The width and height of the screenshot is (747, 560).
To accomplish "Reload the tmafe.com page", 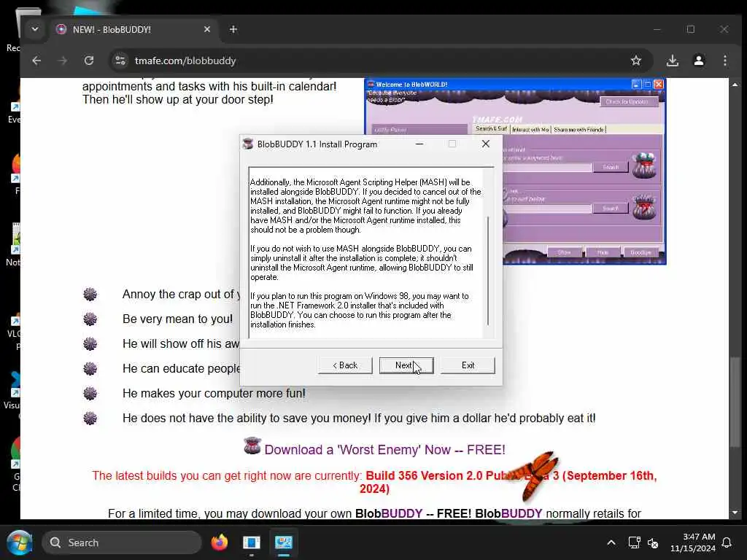I will tap(88, 61).
